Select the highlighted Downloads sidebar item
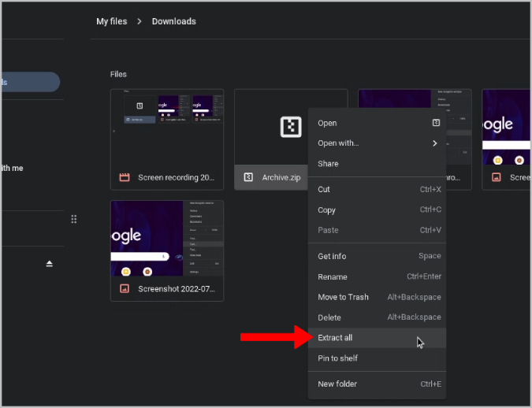The height and width of the screenshot is (408, 532). coord(31,82)
